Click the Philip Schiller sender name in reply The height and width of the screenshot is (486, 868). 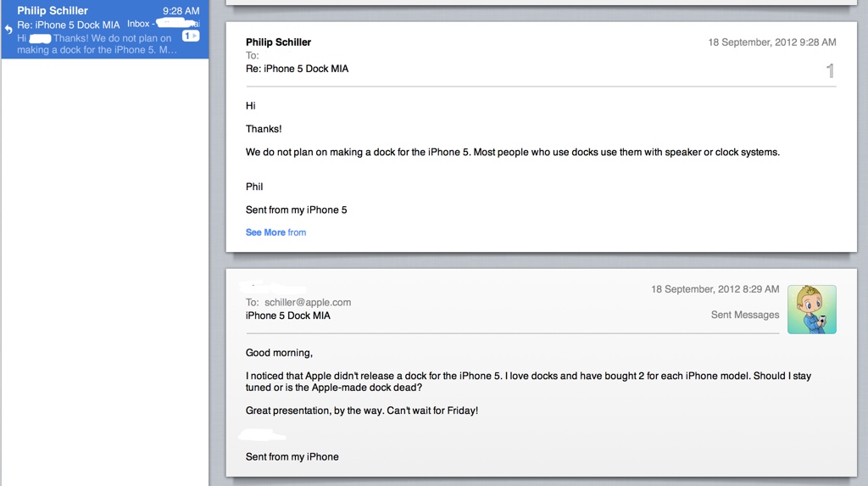pyautogui.click(x=278, y=42)
